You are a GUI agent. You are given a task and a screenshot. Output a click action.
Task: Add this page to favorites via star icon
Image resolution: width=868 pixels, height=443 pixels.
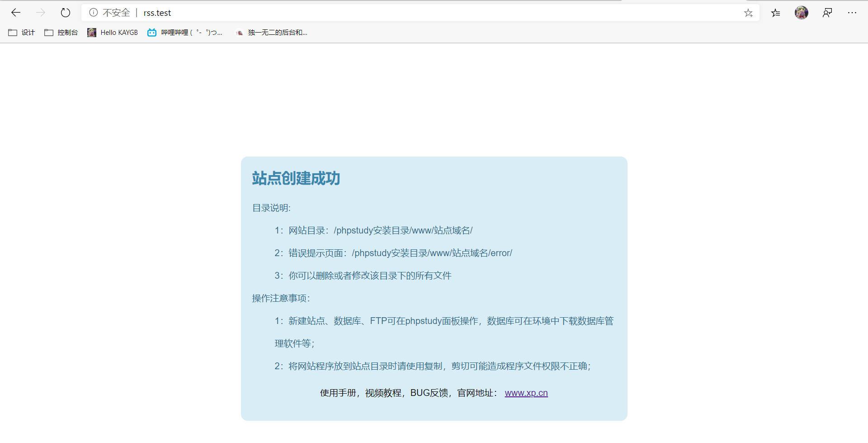[x=749, y=13]
